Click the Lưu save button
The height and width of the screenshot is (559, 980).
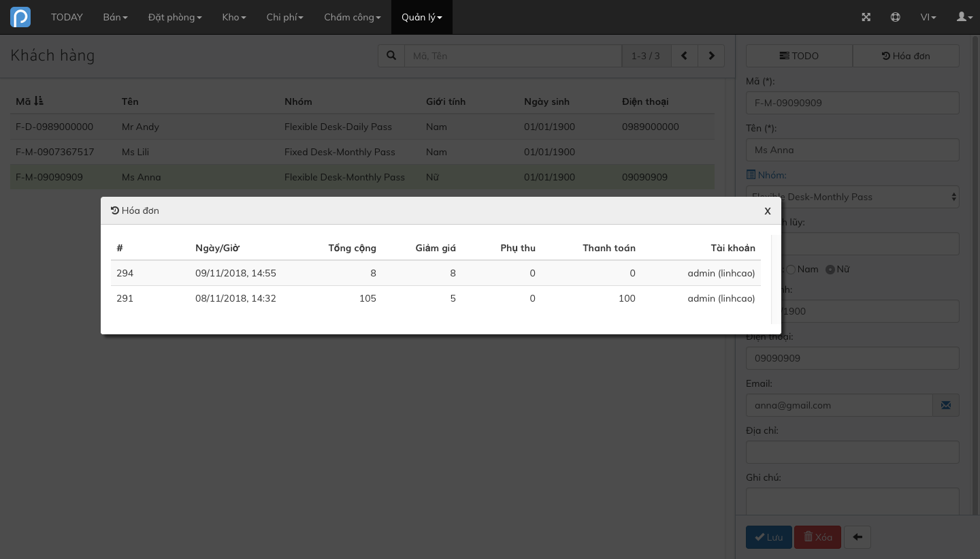point(769,537)
